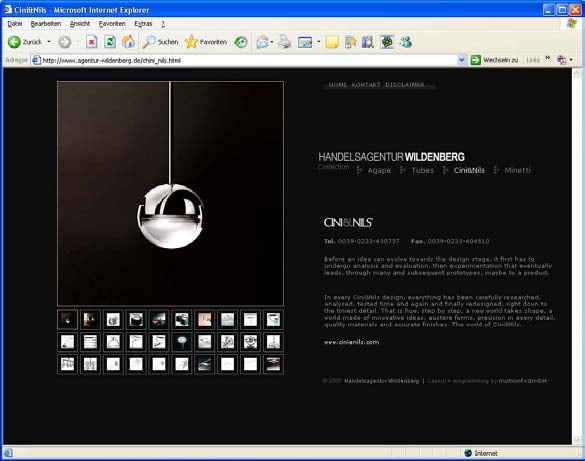Click the Mail envelope toolbar icon
585x461 pixels.
pos(263,42)
